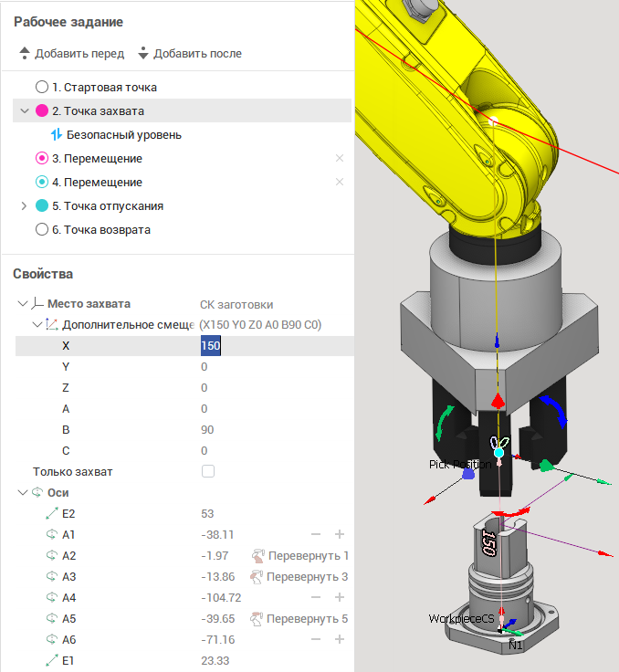Click the 'Безопасный уровень' safe level icon
This screenshot has height=672, width=619.
[x=57, y=135]
